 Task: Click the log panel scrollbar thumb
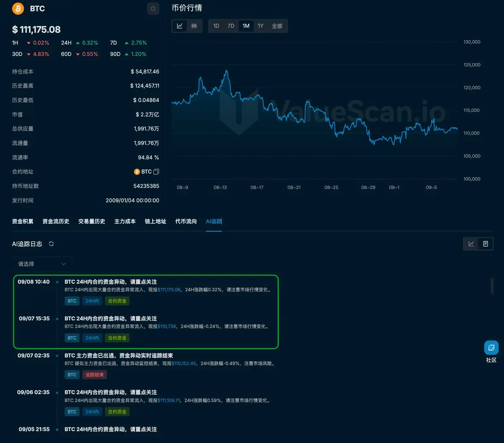[x=493, y=286]
